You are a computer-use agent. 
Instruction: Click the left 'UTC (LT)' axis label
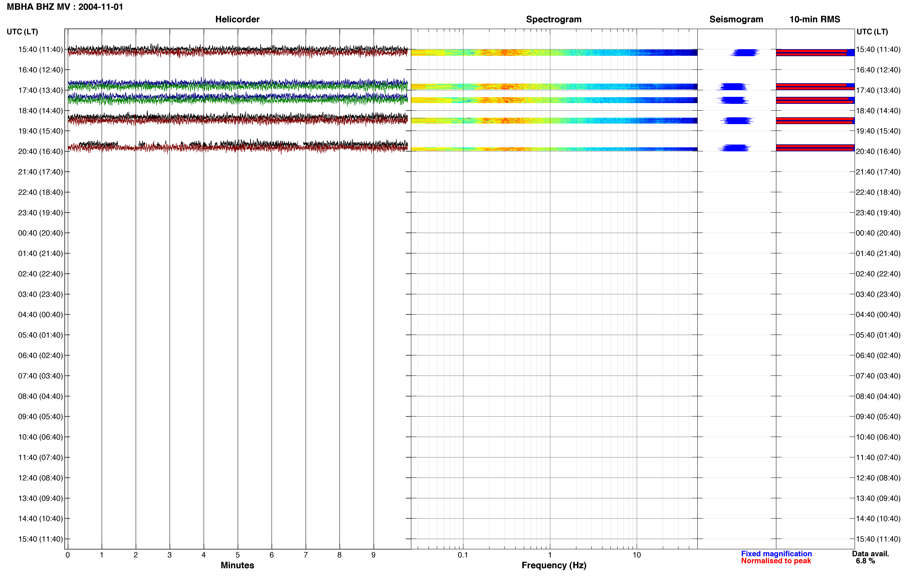click(x=22, y=32)
